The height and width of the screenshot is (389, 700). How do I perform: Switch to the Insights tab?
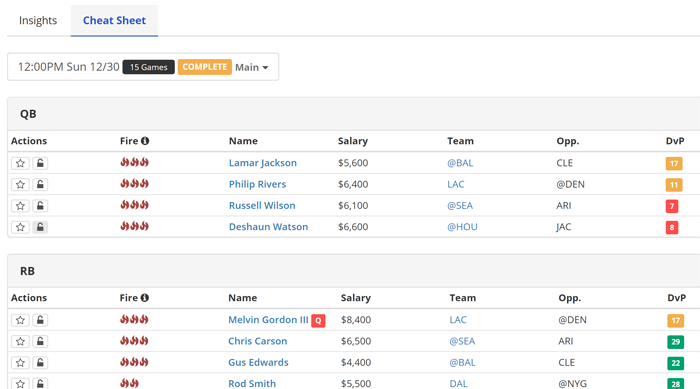[x=38, y=21]
